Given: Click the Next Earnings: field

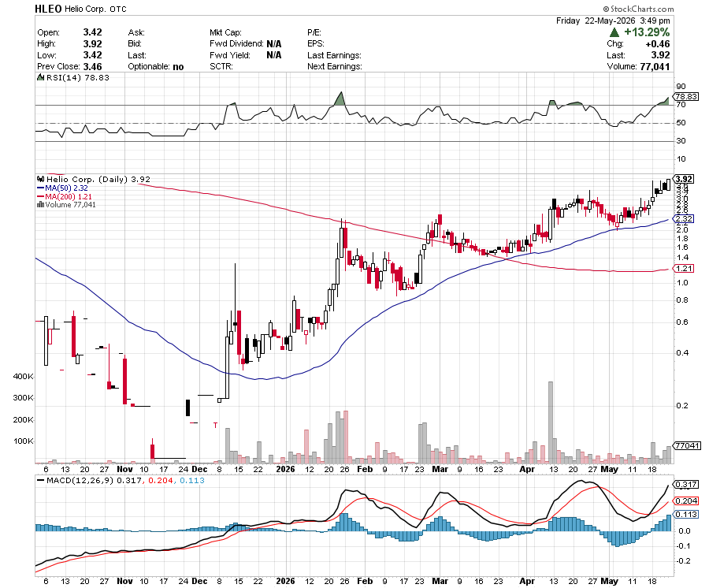Looking at the screenshot, I should (x=335, y=66).
